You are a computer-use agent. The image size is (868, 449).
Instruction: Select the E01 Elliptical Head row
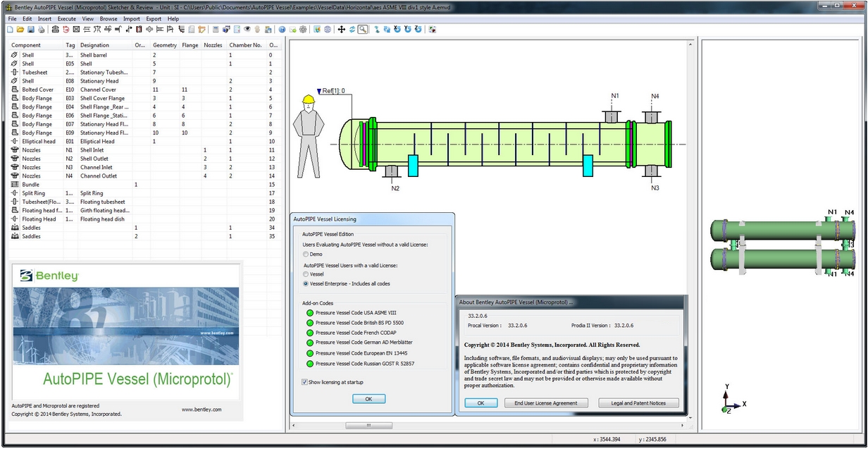[144, 141]
